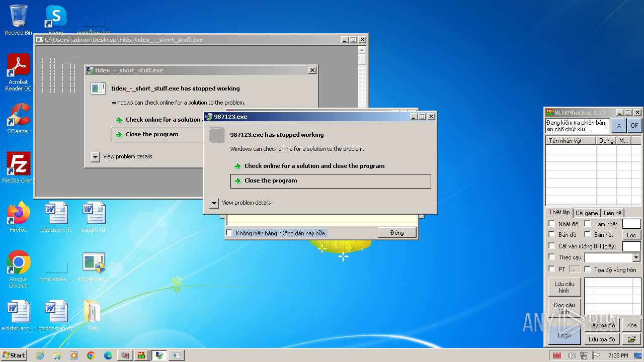This screenshot has height=362, width=644.
Task: Check Không hiện bảng hướng dẫn này nữa
Action: tap(229, 233)
